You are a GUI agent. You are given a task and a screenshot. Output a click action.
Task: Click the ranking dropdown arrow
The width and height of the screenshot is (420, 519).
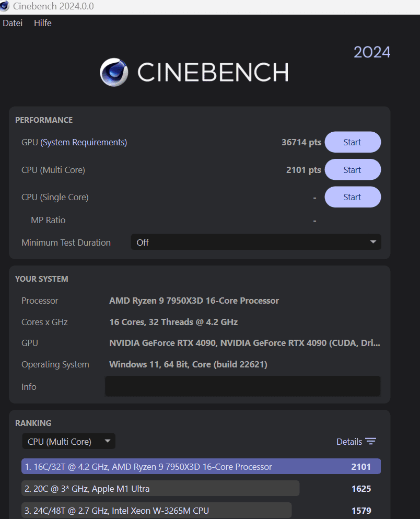[107, 441]
